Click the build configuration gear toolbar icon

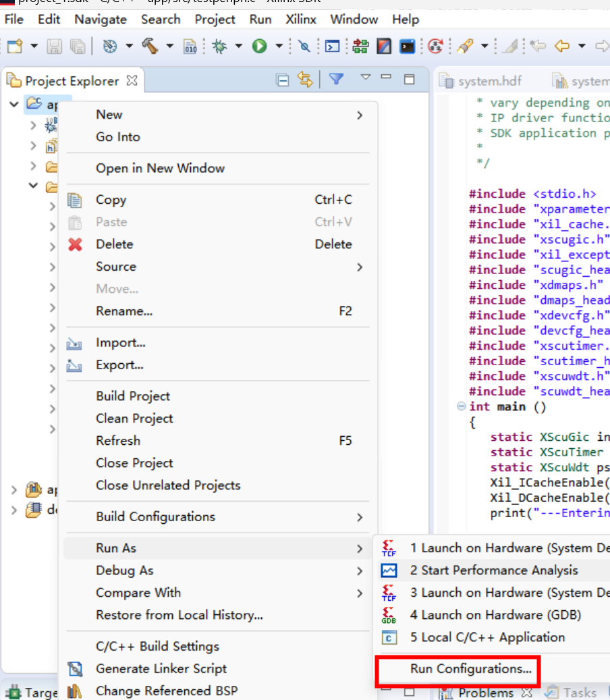pyautogui.click(x=109, y=46)
